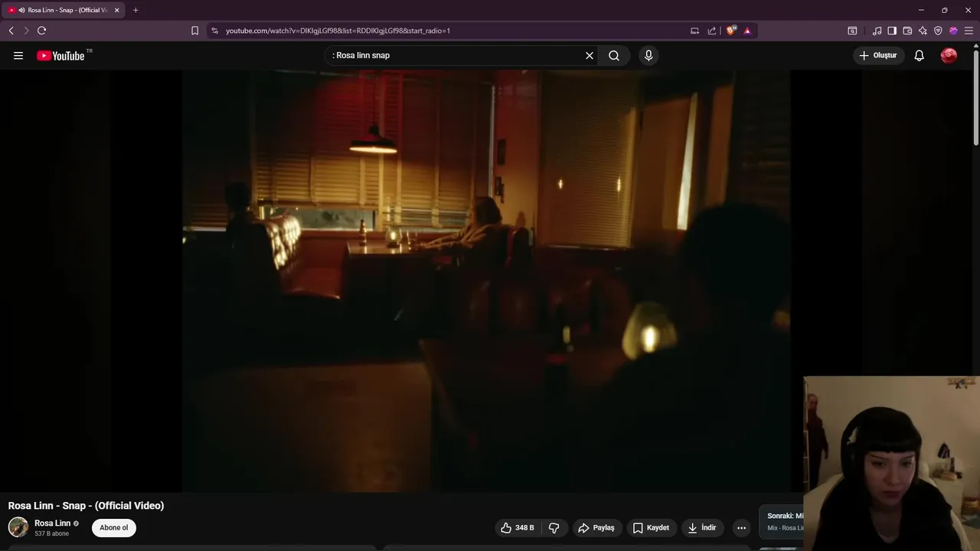Click in the search field text

point(363,55)
